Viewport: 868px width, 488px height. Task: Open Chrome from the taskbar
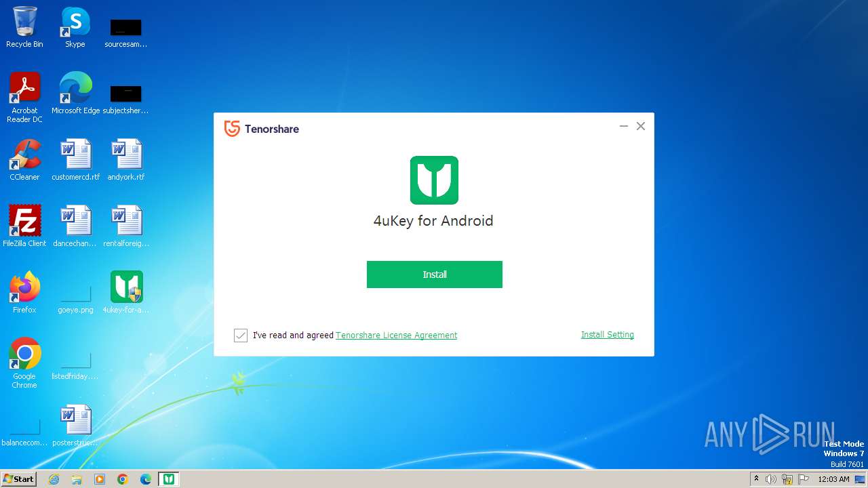pyautogui.click(x=123, y=479)
